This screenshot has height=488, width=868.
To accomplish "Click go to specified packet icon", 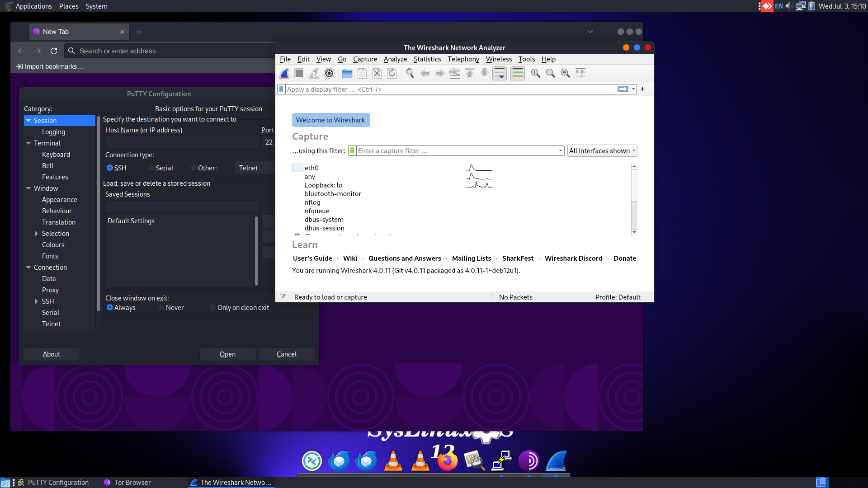I will [455, 73].
